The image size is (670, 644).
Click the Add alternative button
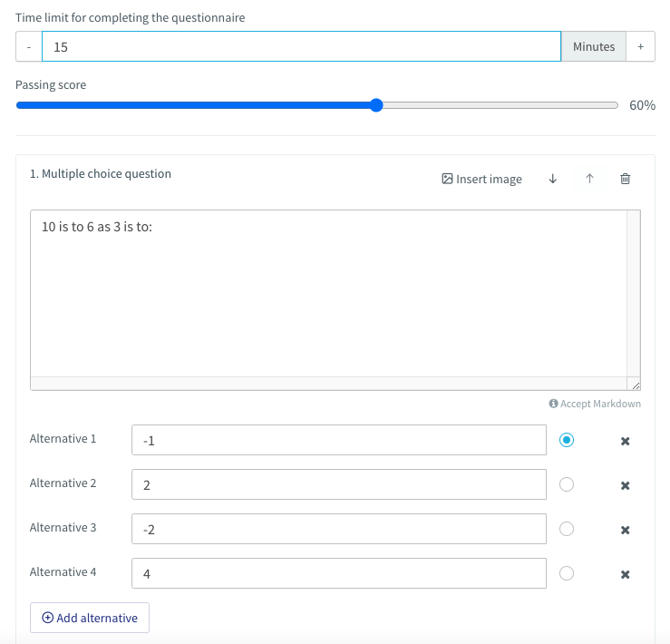pyautogui.click(x=90, y=618)
